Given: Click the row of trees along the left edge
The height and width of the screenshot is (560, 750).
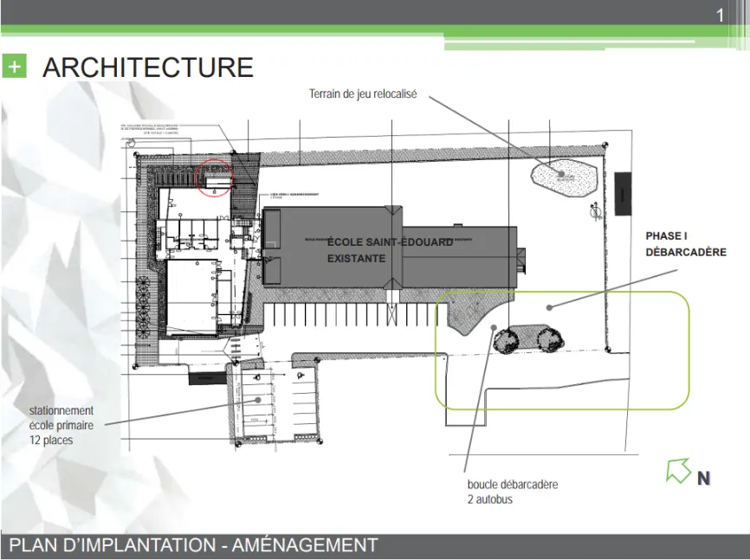Looking at the screenshot, I should coord(143,307).
